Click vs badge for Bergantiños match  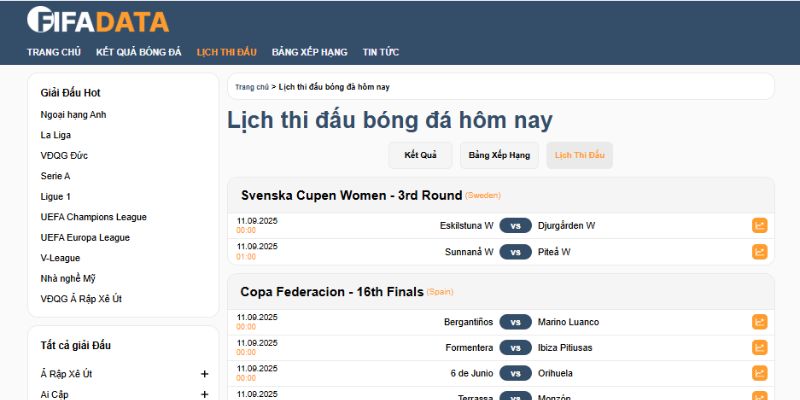515,322
